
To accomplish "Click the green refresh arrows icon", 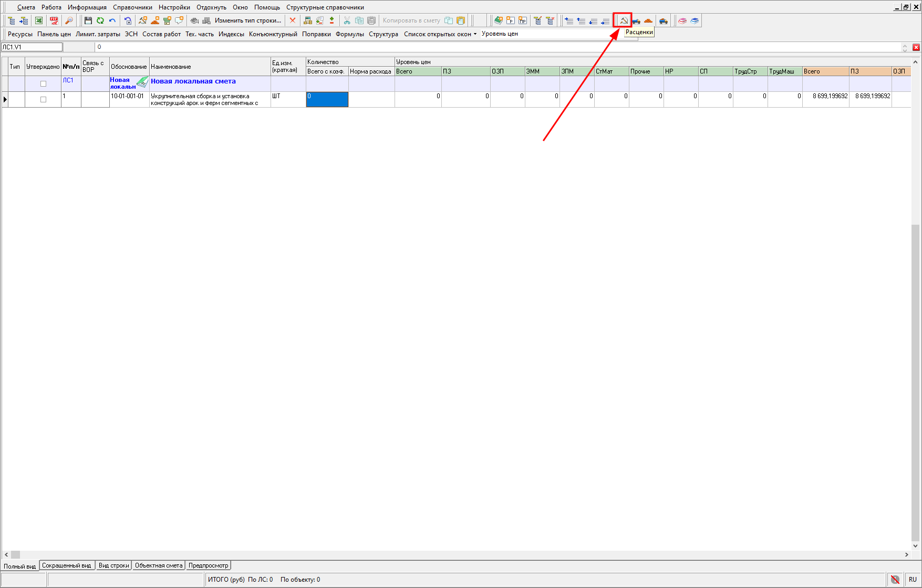I will [x=100, y=20].
